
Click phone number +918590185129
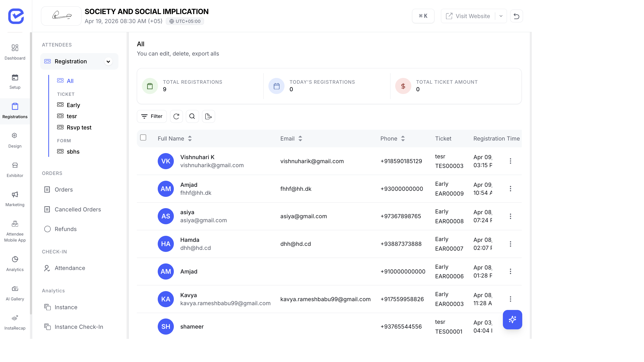[x=401, y=161]
